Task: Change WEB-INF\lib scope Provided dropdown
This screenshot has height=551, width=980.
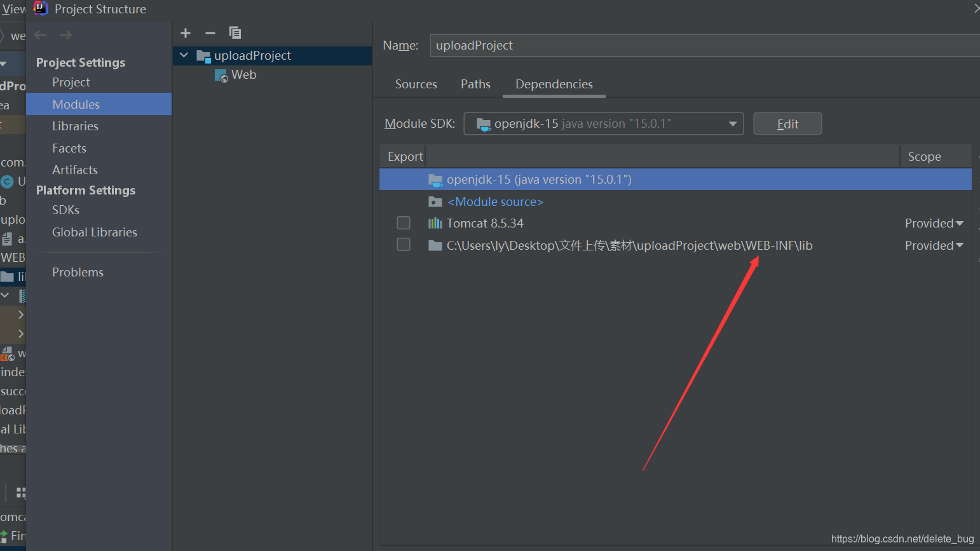Action: (934, 245)
